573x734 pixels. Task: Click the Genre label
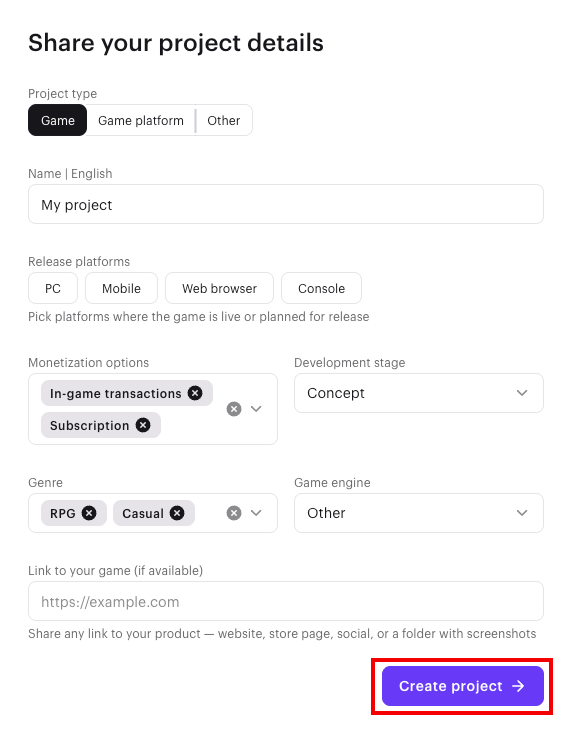[x=45, y=482]
